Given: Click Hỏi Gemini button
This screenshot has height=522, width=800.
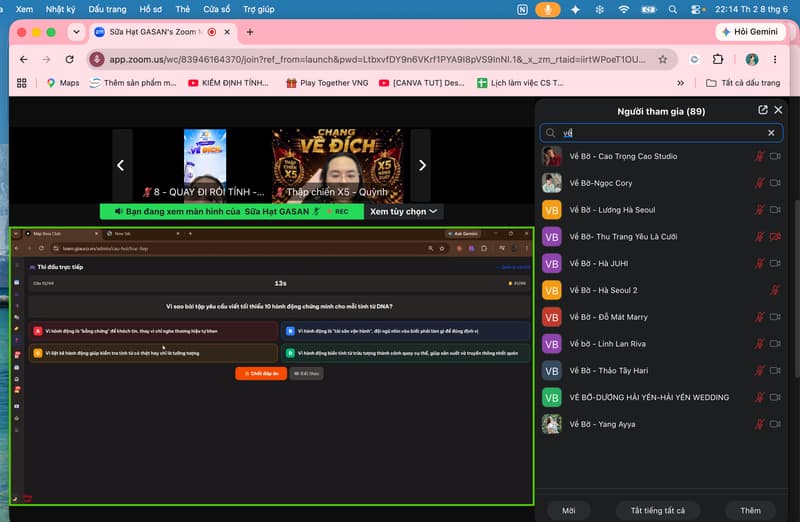Looking at the screenshot, I should point(750,32).
